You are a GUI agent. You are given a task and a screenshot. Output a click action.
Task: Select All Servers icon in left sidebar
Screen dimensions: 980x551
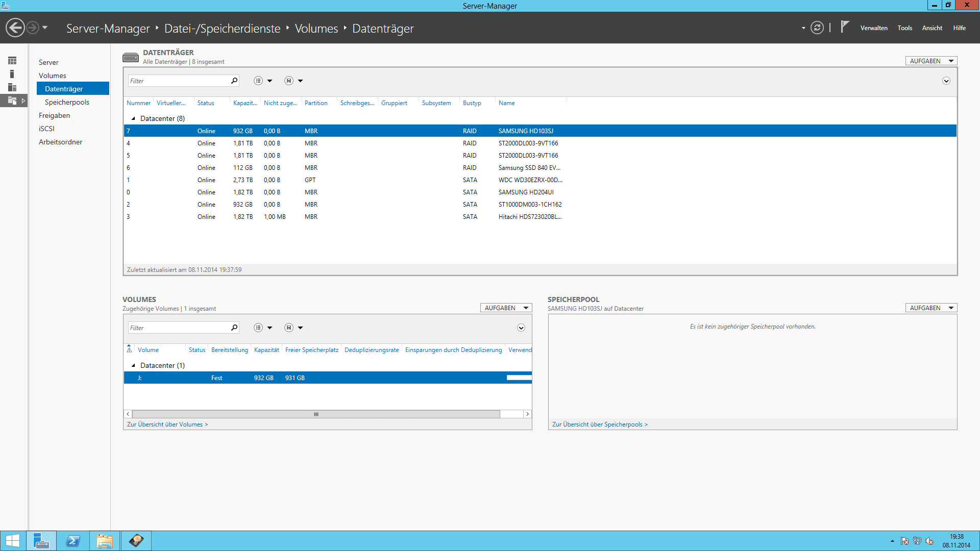click(x=12, y=87)
